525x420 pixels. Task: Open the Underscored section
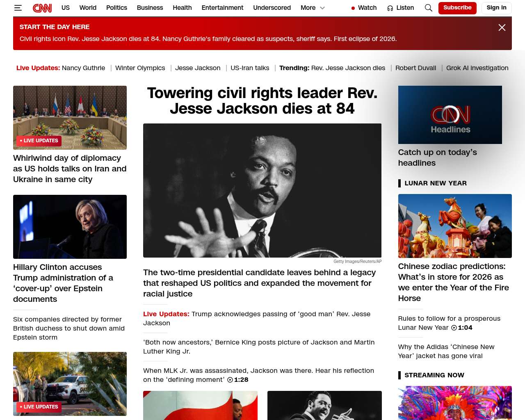pyautogui.click(x=272, y=8)
